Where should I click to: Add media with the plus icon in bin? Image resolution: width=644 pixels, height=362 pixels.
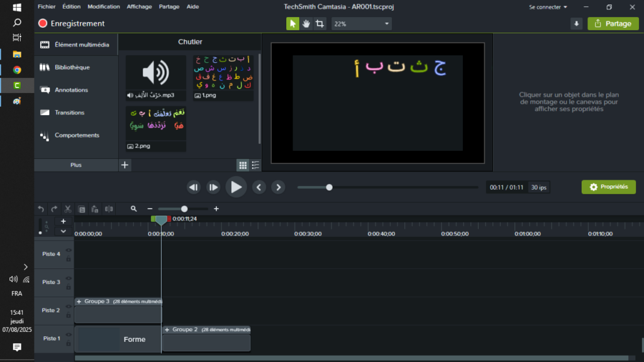pyautogui.click(x=125, y=165)
